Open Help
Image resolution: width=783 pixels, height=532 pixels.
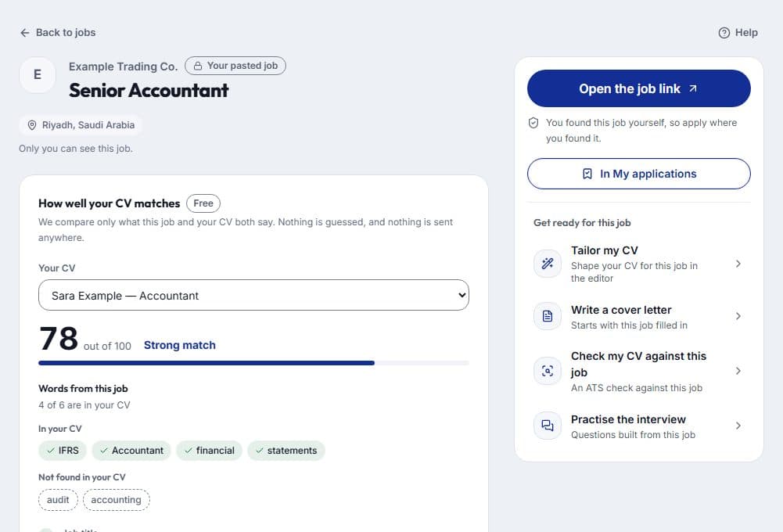click(738, 33)
